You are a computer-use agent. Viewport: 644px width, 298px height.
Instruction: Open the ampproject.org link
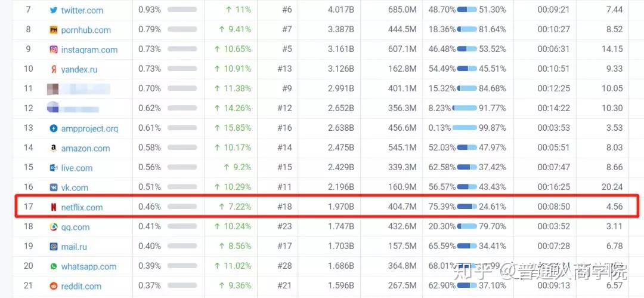(x=89, y=128)
